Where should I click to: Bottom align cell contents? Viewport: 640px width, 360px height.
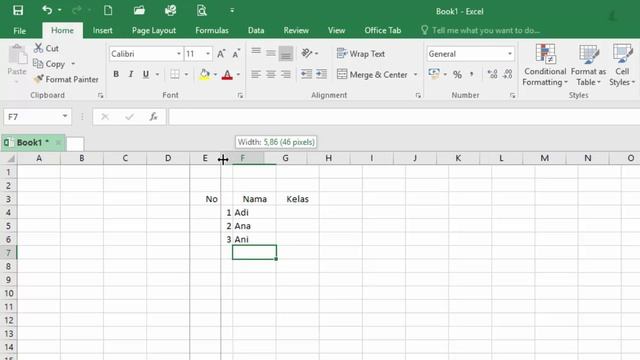point(286,53)
